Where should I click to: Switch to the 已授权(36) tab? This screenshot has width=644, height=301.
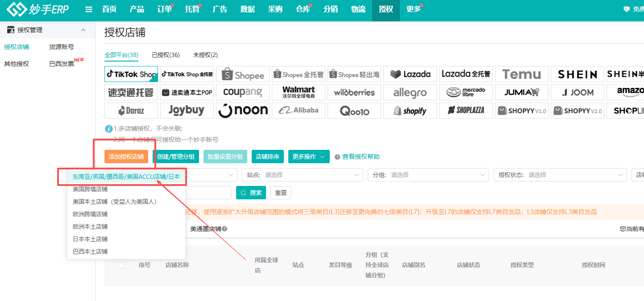166,55
